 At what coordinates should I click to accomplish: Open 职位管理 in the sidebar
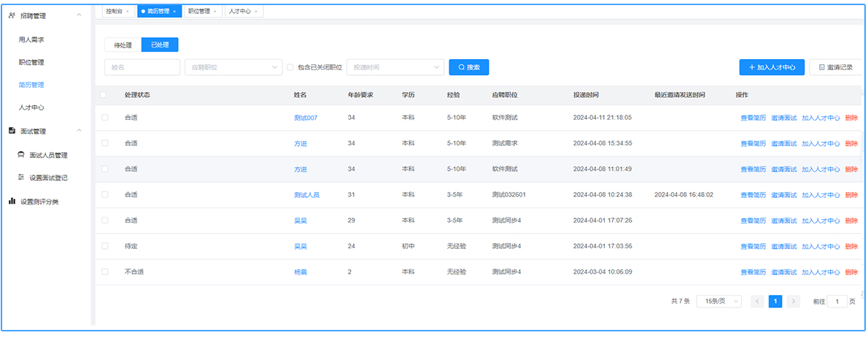[31, 62]
